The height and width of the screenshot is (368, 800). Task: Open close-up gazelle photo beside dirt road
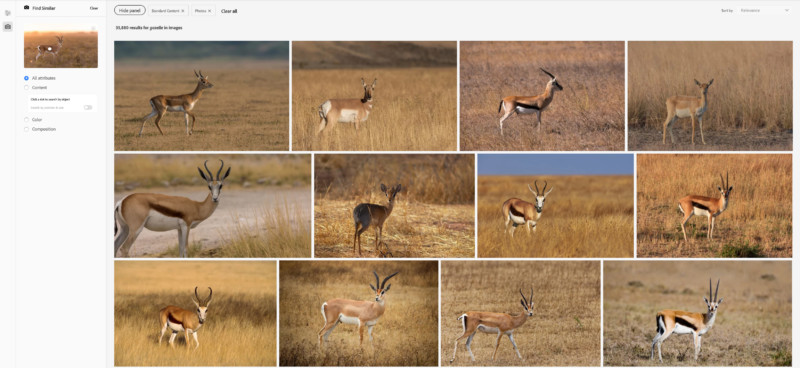(x=213, y=206)
